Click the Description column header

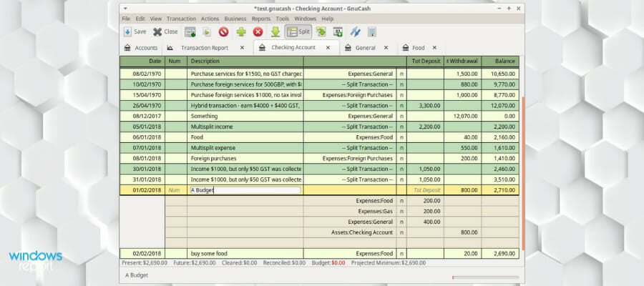tap(245, 61)
